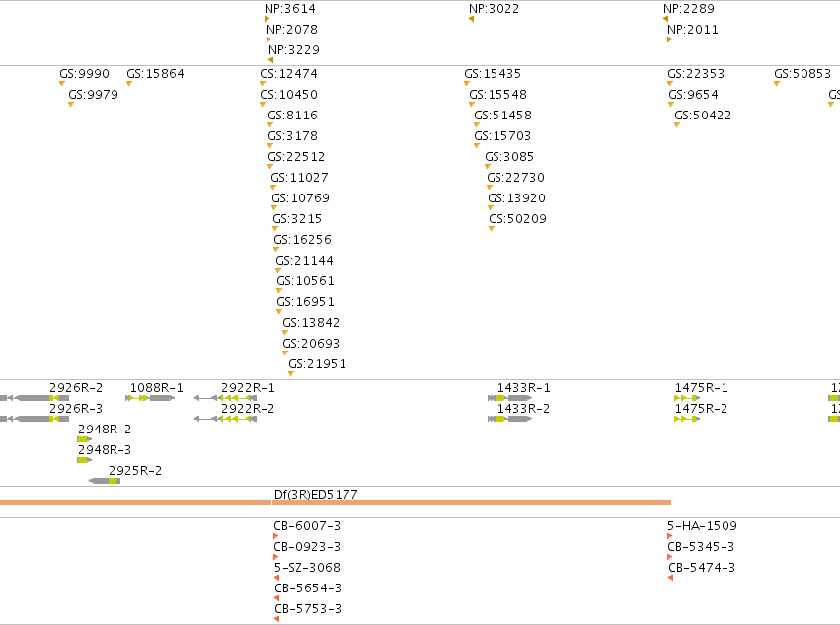This screenshot has height=625, width=840.
Task: Click the 1088R-1 transcript glyph
Action: pyautogui.click(x=150, y=398)
